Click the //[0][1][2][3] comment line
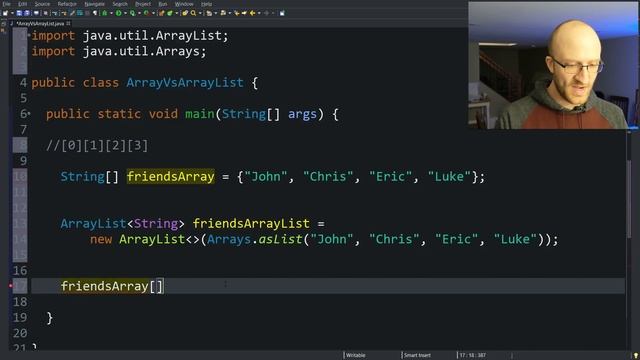 tap(97, 145)
